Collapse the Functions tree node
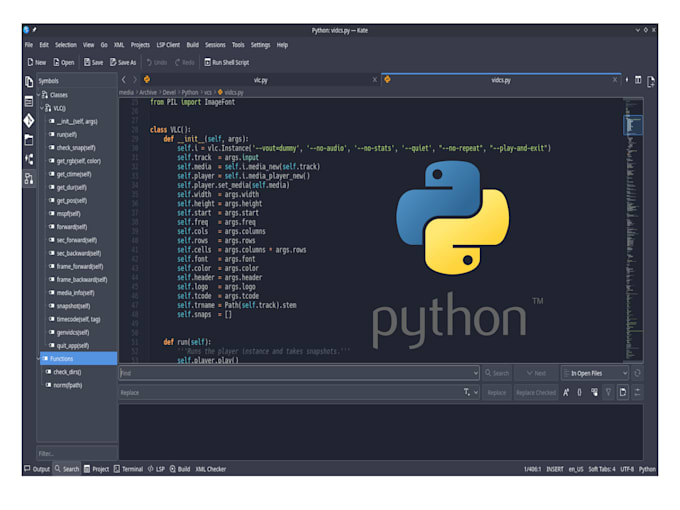 pyautogui.click(x=38, y=358)
